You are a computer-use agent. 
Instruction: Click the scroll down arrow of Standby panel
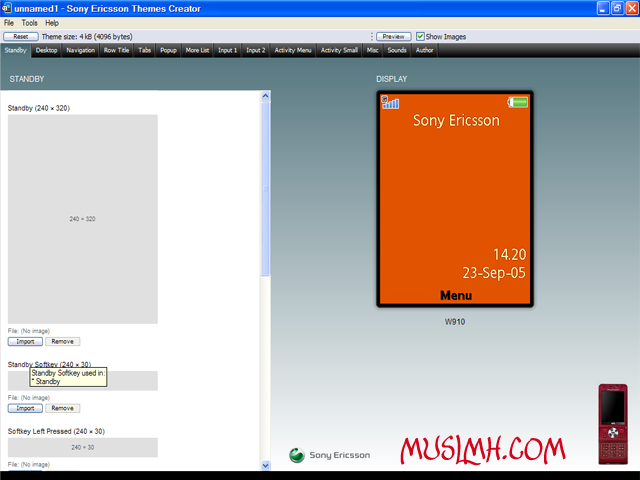pyautogui.click(x=265, y=465)
